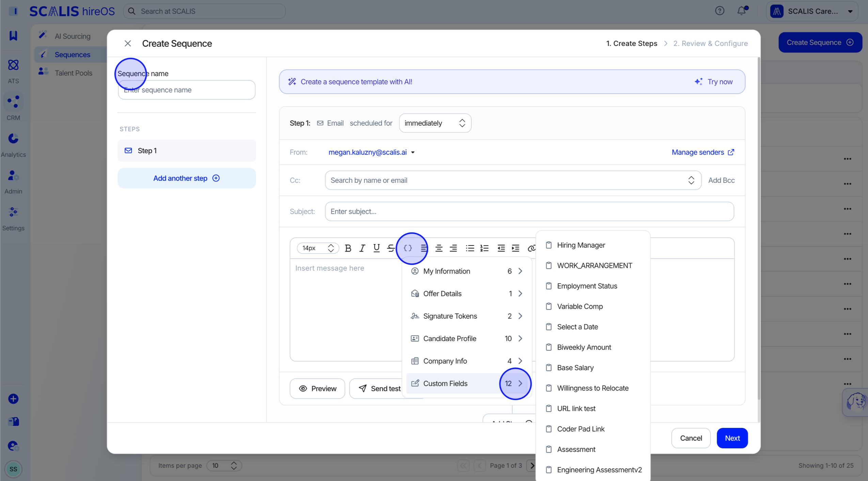Click the Enter subject field
868x481 pixels.
coord(529,211)
